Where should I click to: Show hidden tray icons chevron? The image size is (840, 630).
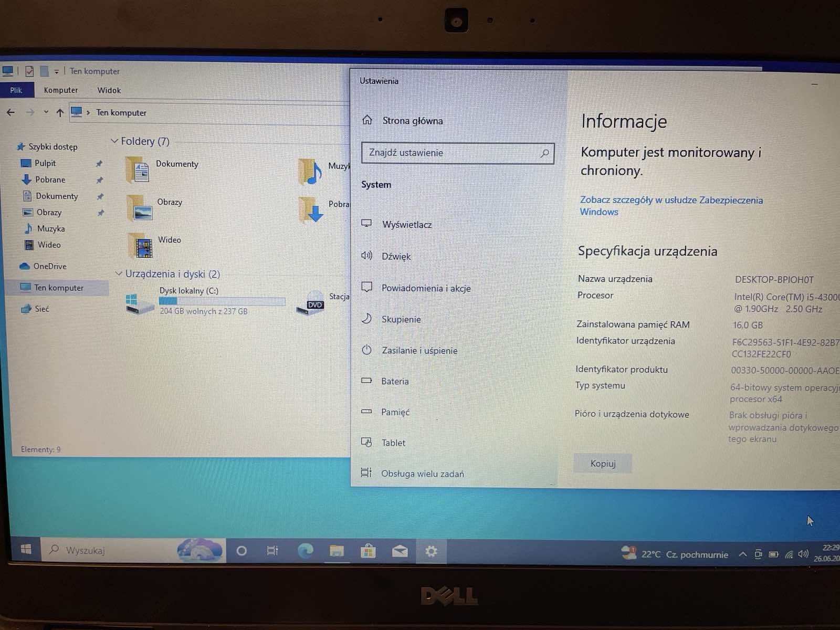[x=742, y=554]
